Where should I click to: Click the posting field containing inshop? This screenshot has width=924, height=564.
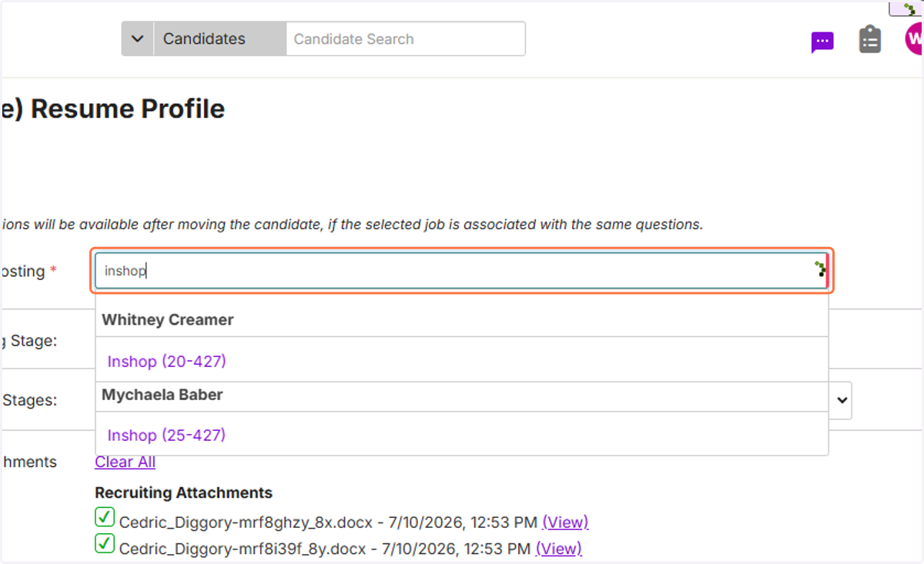[461, 271]
